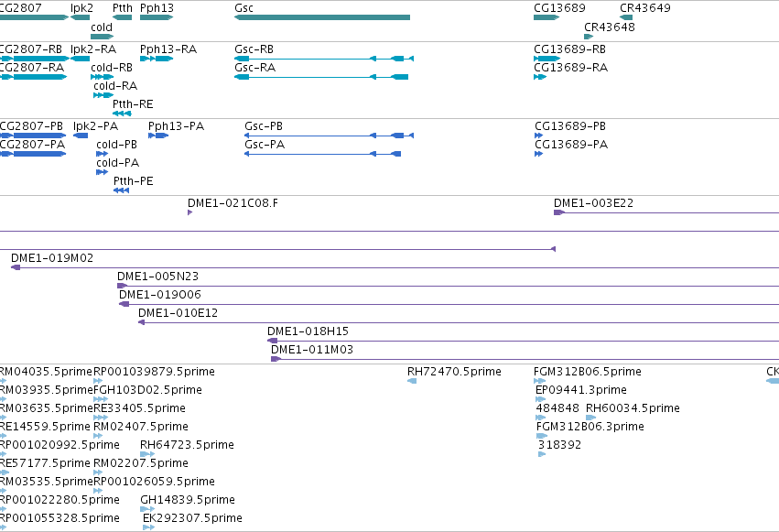Select the RP001026059.5prime EST feature
The width and height of the screenshot is (779, 532).
coord(98,491)
